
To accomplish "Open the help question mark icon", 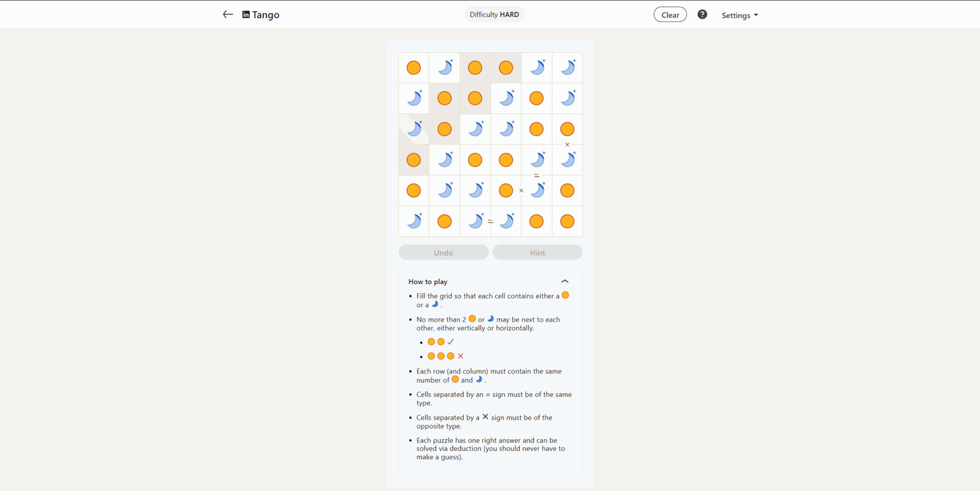I will 702,15.
